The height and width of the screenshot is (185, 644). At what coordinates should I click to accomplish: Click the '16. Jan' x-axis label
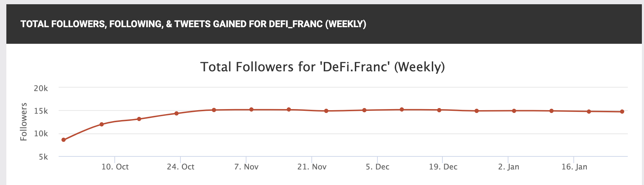[x=574, y=167]
